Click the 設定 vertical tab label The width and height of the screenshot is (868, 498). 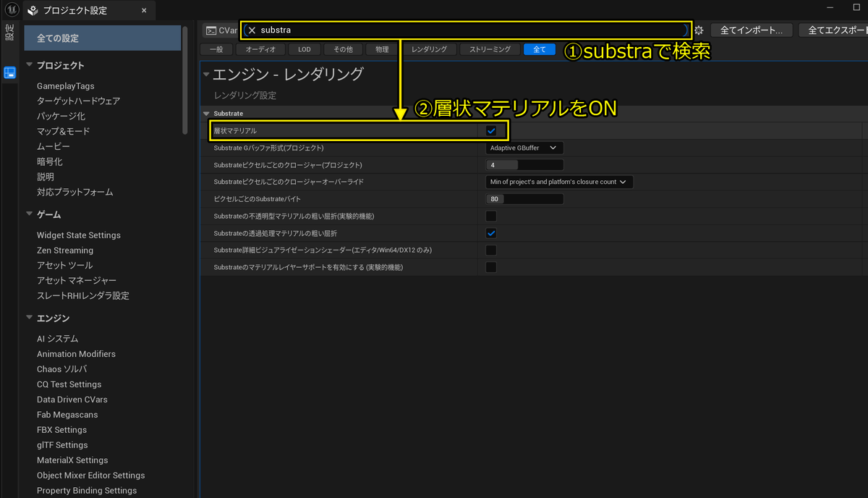click(x=9, y=33)
